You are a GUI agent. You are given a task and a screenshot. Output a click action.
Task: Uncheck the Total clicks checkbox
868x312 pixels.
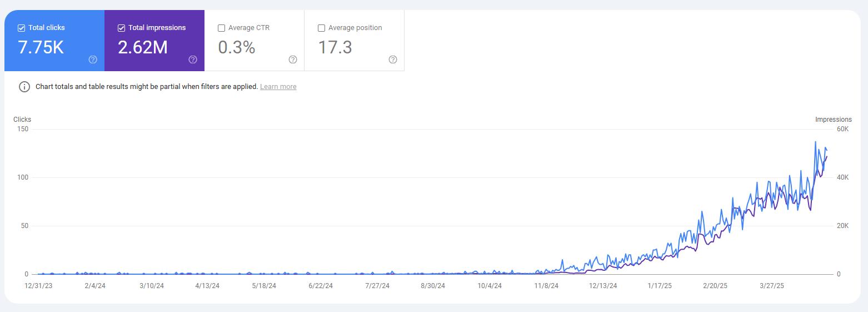21,28
